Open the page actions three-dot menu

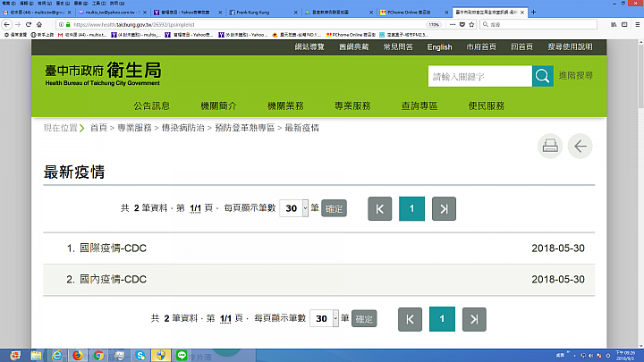[453, 25]
